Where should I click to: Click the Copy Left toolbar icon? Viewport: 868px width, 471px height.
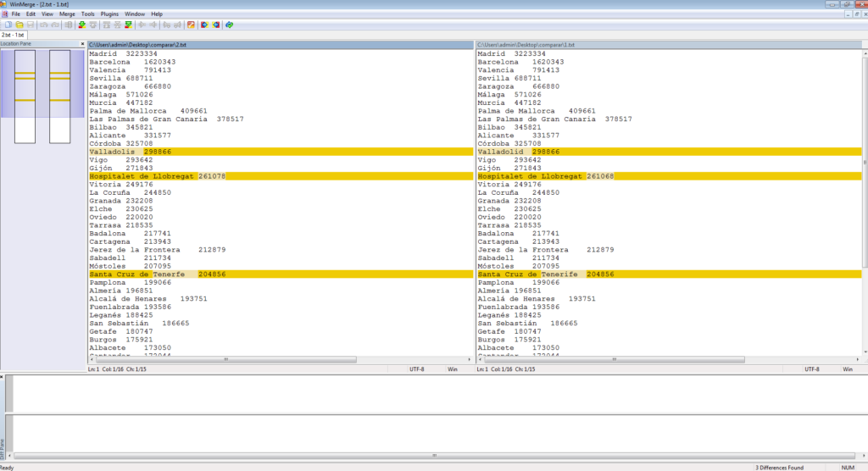153,25
